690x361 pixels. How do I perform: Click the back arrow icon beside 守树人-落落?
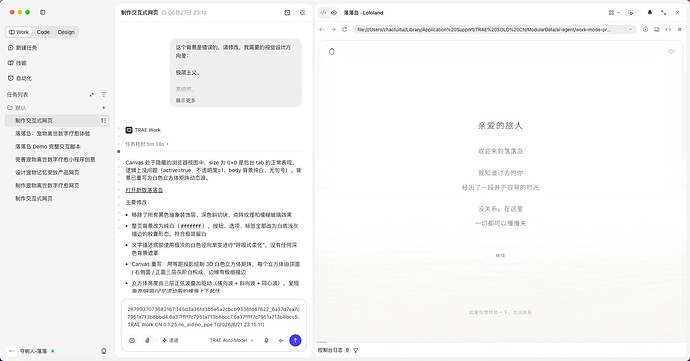(x=11, y=351)
